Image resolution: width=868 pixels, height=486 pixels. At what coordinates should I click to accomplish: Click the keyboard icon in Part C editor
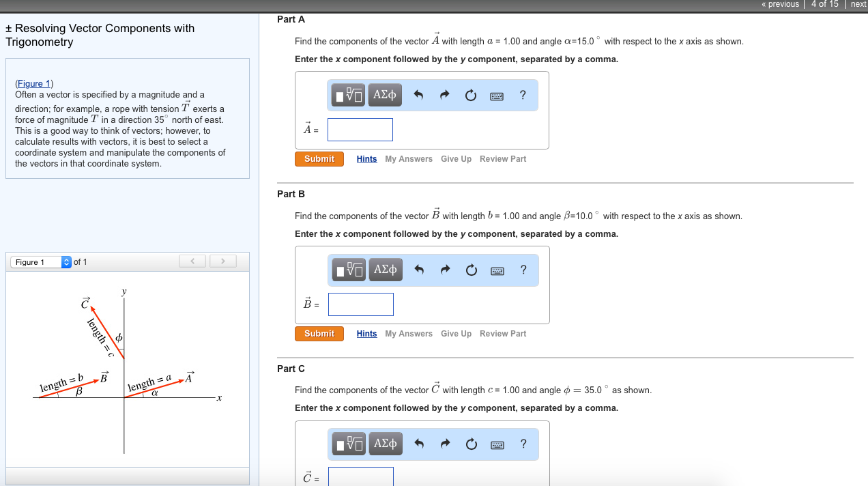click(x=497, y=443)
